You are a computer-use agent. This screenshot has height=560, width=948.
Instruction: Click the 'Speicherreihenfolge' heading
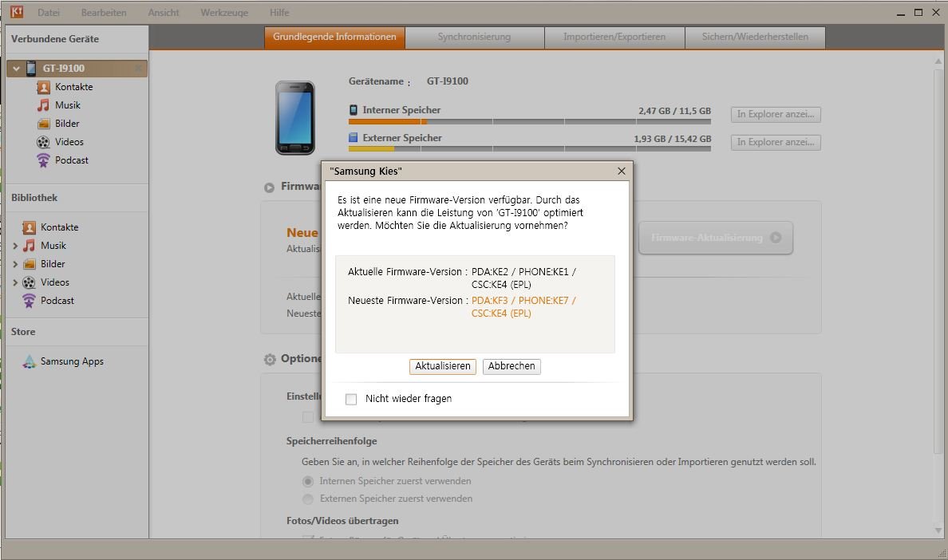tap(331, 441)
